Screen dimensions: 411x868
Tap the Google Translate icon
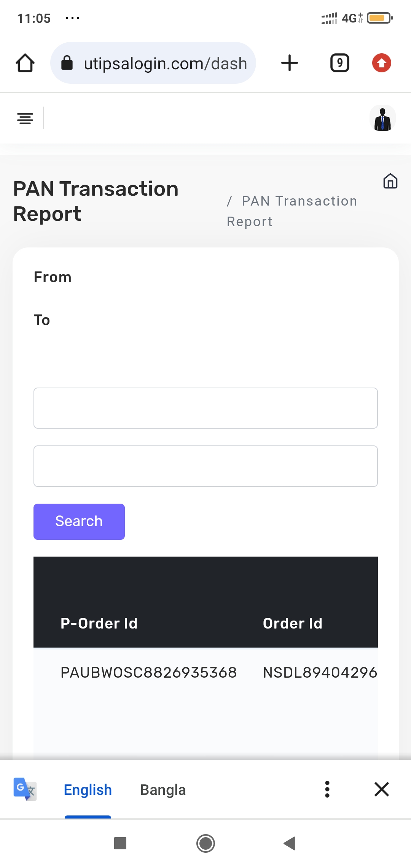coord(25,789)
